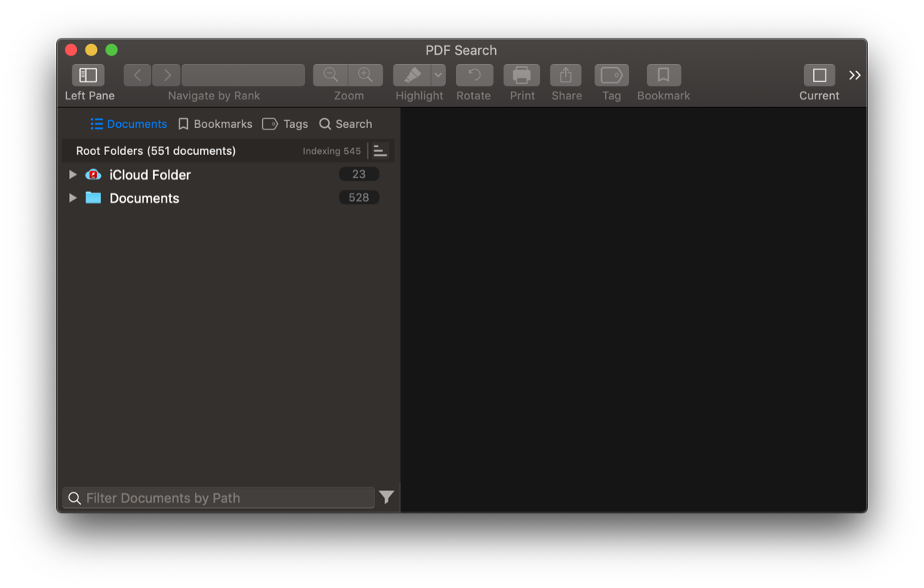Select the Highlight marker tool
The height and width of the screenshot is (588, 924).
(412, 75)
